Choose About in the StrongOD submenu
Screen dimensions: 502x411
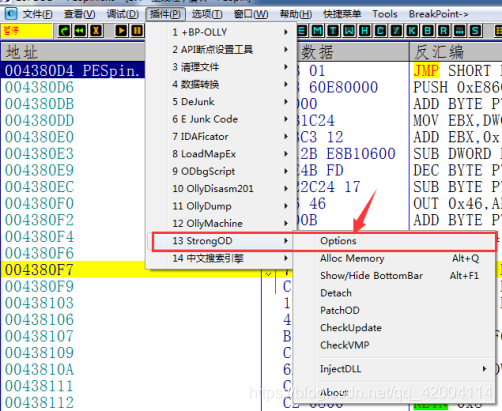(x=394, y=393)
